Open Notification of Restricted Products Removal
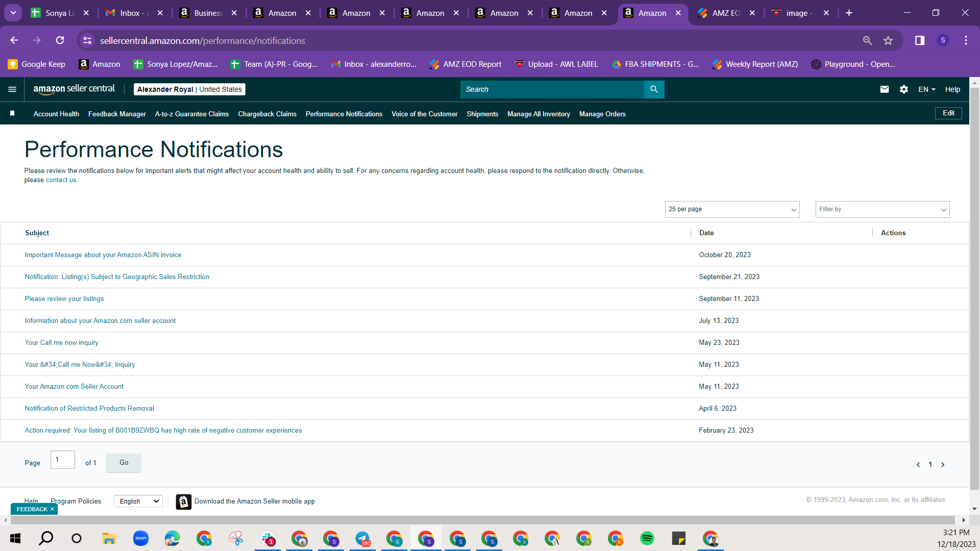 (x=89, y=409)
